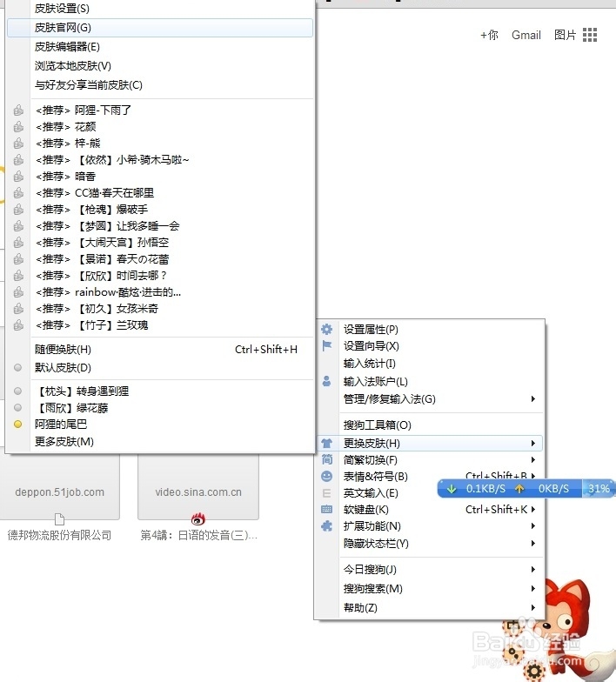Click the shirt icon beside 更换皮肤(H)
Viewport: 616px width, 682px height.
[327, 444]
